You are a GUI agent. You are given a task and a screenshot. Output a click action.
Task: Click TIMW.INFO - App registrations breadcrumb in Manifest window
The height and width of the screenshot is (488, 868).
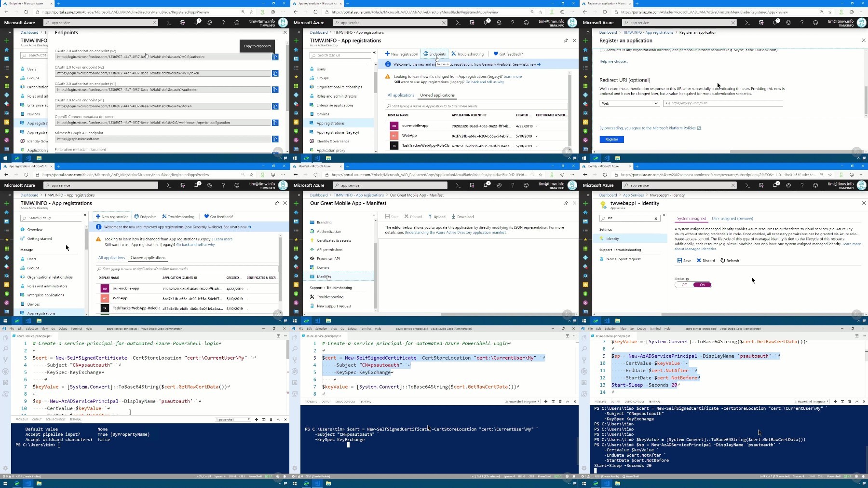(x=359, y=195)
